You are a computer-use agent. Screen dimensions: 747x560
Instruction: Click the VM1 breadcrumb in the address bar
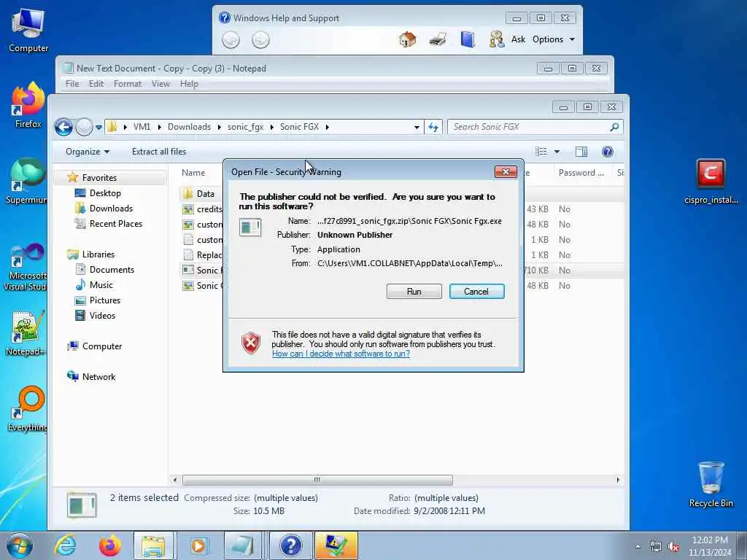(x=142, y=127)
